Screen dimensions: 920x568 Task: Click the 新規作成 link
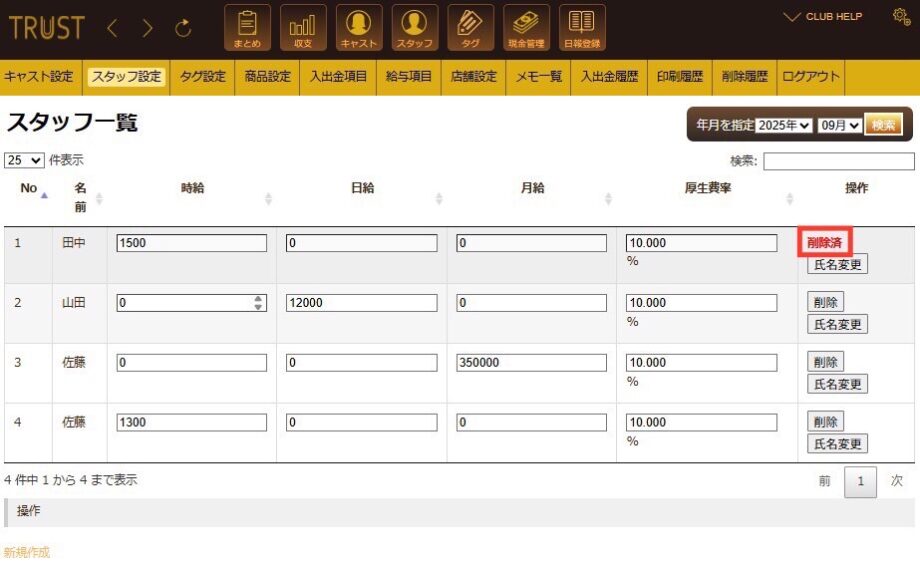pos(27,552)
